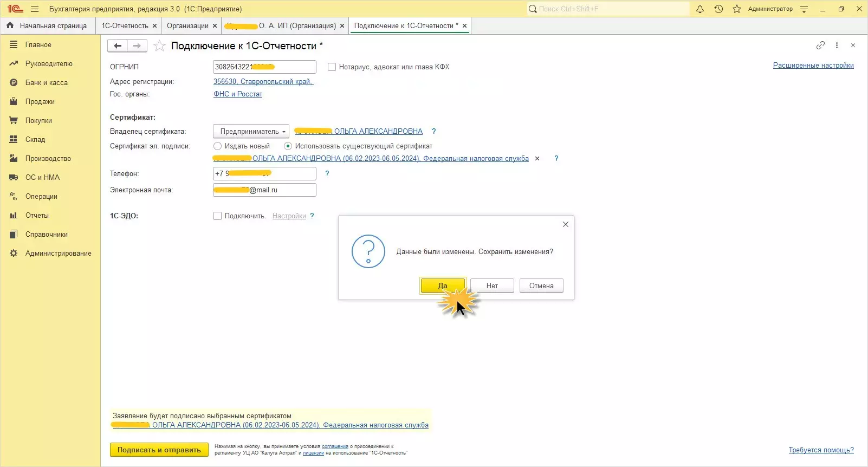Open the Покупки section
This screenshot has width=868, height=467.
(50, 121)
